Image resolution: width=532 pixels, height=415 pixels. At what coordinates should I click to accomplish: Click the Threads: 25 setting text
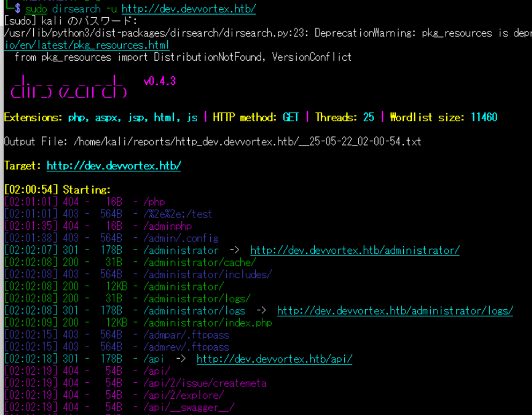pyautogui.click(x=344, y=118)
